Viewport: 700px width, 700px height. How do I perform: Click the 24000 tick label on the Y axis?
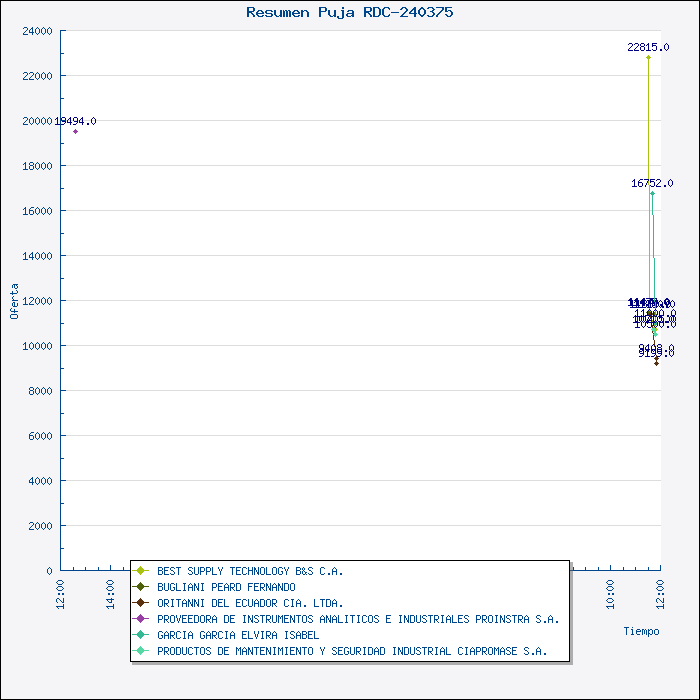tap(36, 31)
